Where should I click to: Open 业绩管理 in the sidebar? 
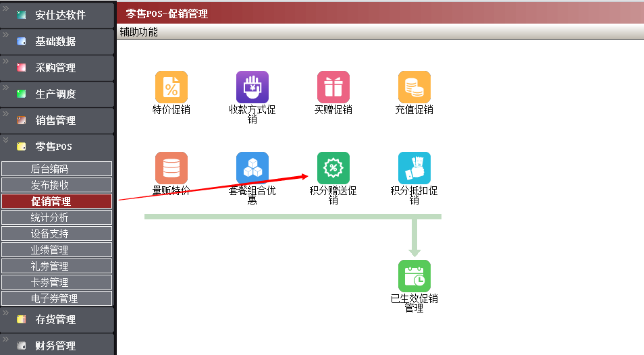pyautogui.click(x=57, y=250)
